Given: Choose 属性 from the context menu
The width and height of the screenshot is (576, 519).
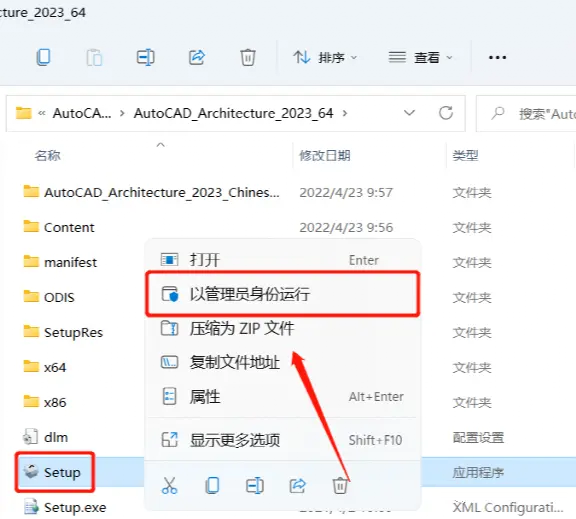Looking at the screenshot, I should coord(282,397).
